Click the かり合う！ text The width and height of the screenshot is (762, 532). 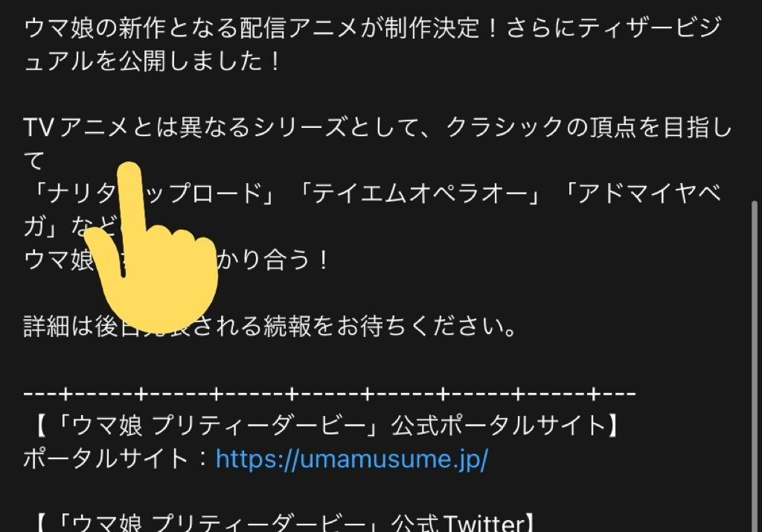click(x=274, y=260)
